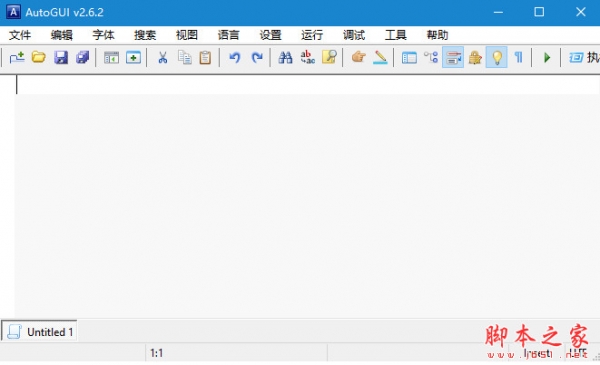Viewport: 600px width, 365px height.
Task: Save all open files
Action: coord(82,57)
